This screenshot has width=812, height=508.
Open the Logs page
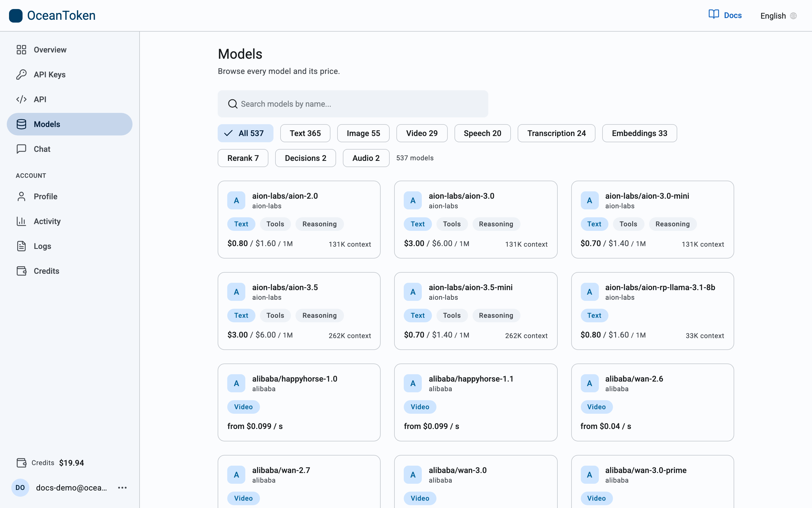(x=69, y=246)
